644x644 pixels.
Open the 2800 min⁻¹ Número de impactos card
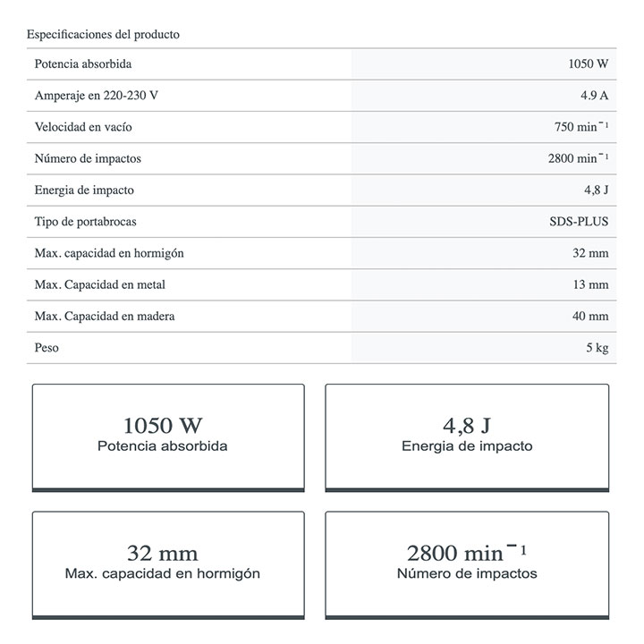pyautogui.click(x=467, y=563)
